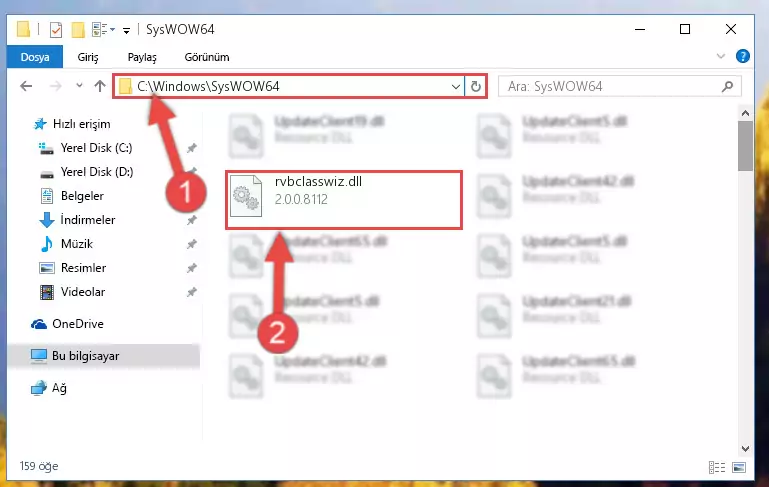This screenshot has width=769, height=487.
Task: Click the Ağ network icon
Action: (x=39, y=388)
